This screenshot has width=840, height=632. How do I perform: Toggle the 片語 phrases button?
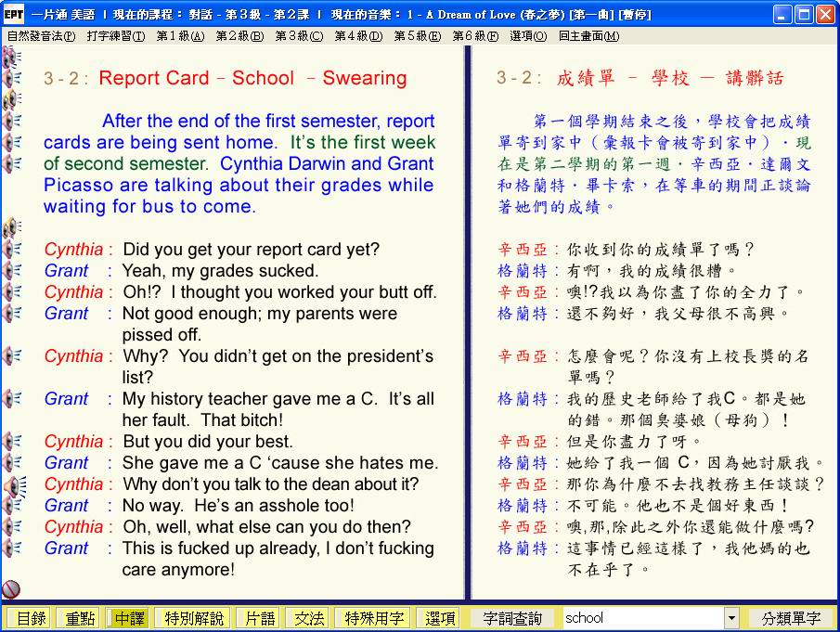click(261, 618)
